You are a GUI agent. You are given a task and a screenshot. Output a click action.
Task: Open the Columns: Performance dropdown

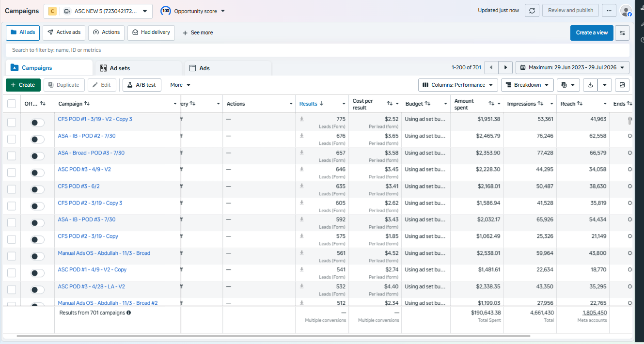pos(458,85)
